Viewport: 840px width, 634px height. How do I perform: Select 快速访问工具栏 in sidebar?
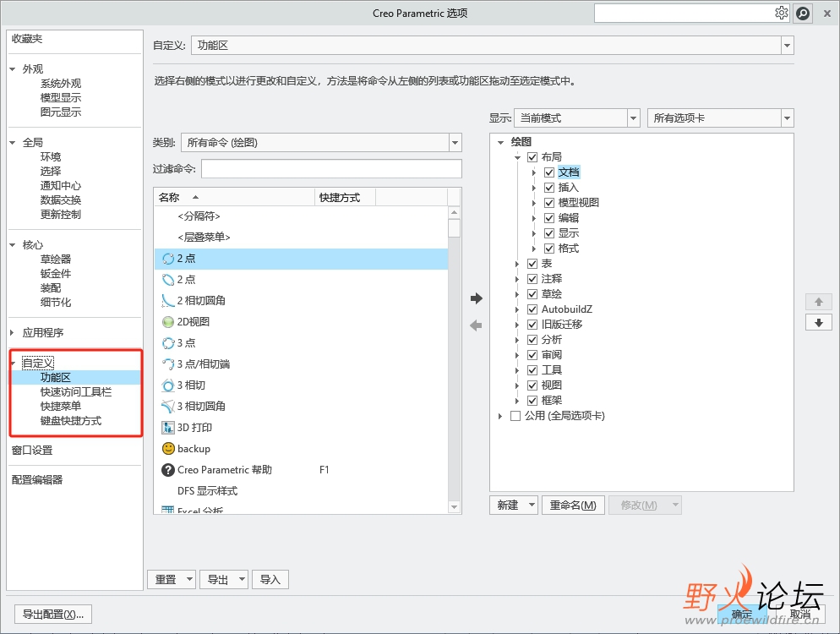click(x=76, y=391)
